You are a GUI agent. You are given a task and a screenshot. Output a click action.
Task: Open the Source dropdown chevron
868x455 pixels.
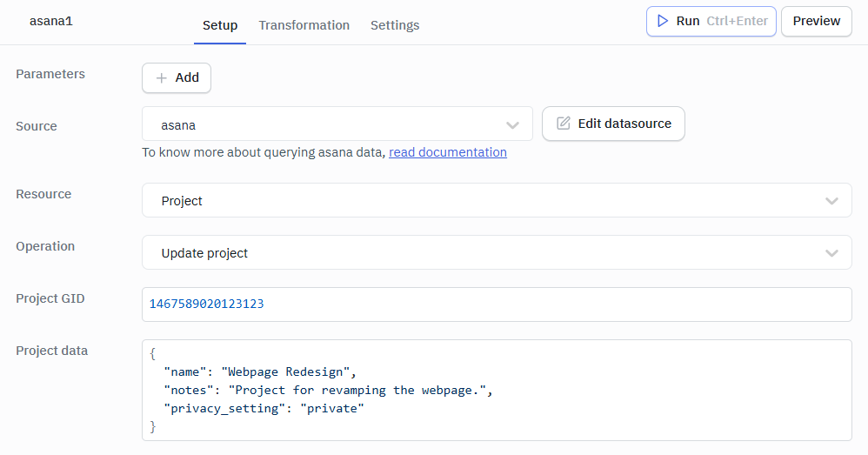pyautogui.click(x=512, y=125)
